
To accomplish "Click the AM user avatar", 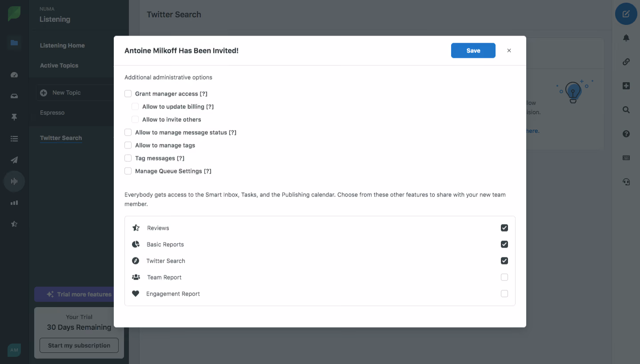I will point(14,350).
